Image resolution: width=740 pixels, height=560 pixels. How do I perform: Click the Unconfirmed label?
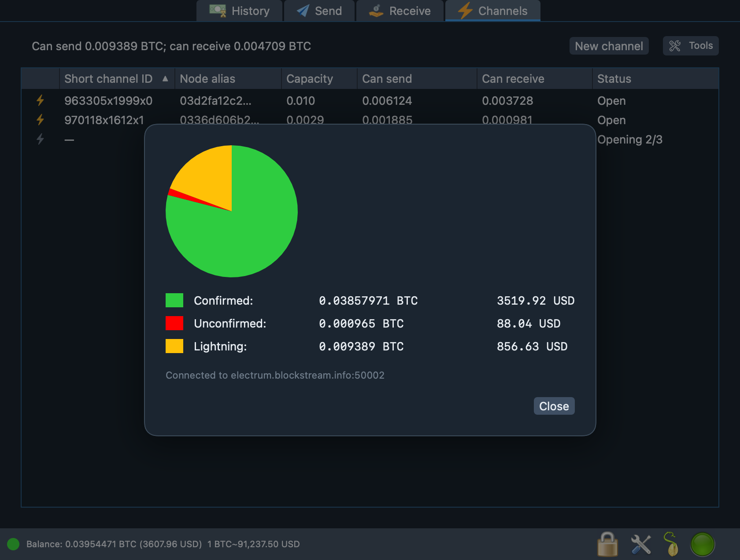230,324
